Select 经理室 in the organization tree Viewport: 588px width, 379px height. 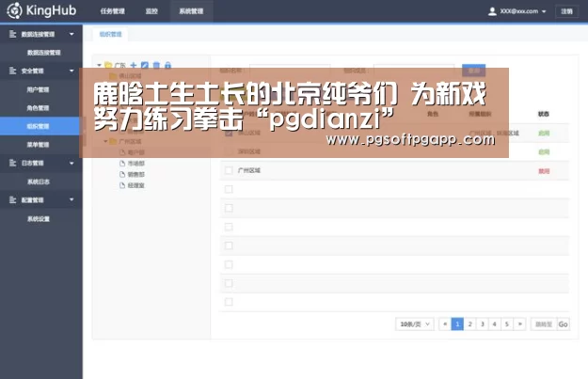point(136,185)
